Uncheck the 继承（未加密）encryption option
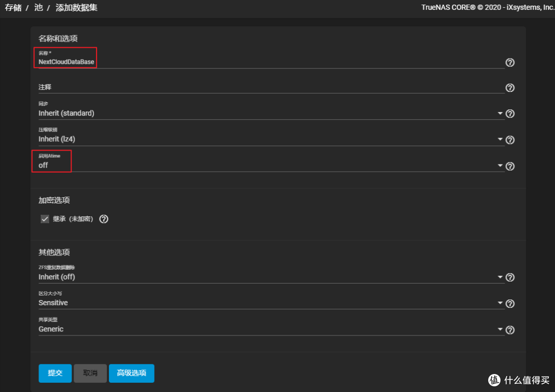 coord(45,218)
